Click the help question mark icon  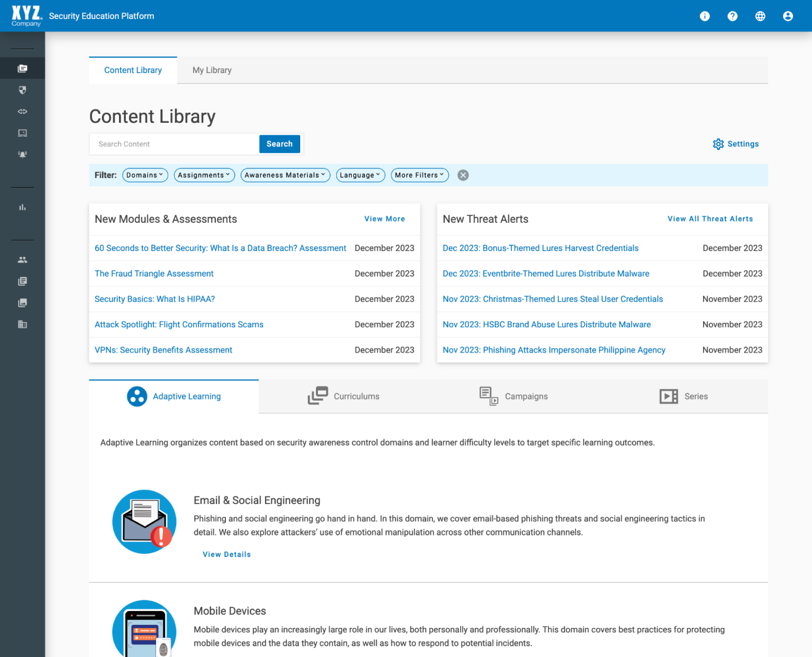coord(732,16)
